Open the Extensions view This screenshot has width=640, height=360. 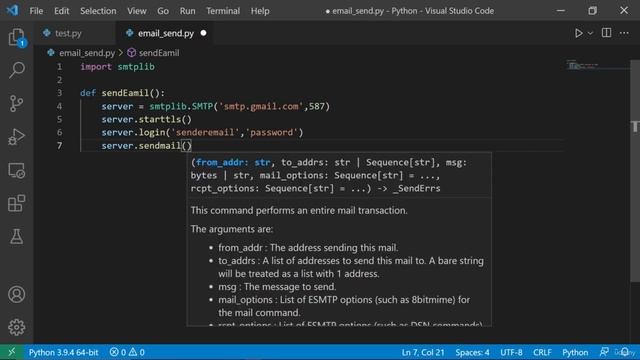(16, 203)
